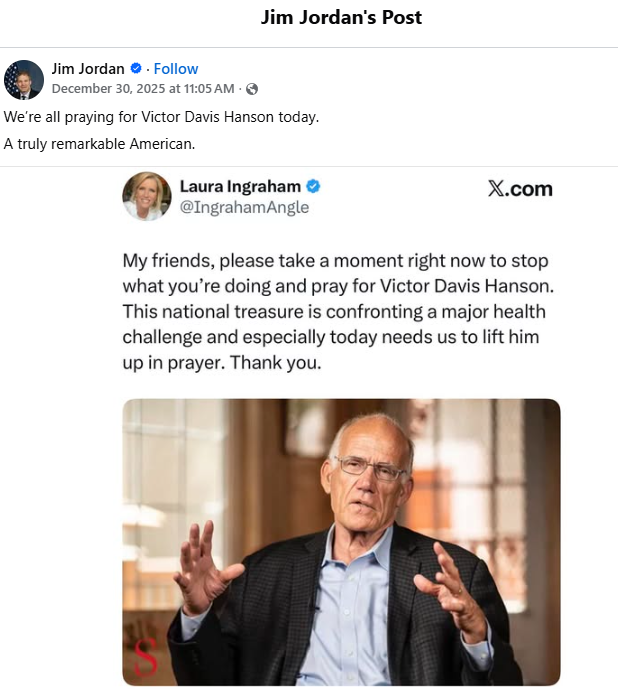This screenshot has width=618, height=699.
Task: Open Laura Ingraham's avatar in the tweet
Action: pos(147,196)
